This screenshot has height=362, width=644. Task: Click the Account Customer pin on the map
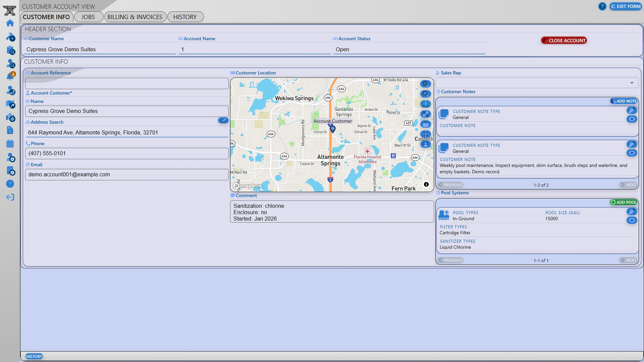[332, 129]
